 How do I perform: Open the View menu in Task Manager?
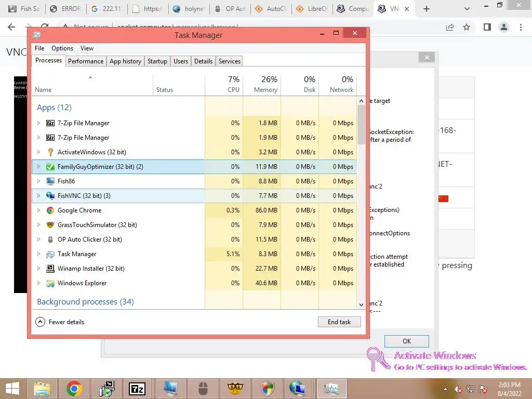[87, 48]
